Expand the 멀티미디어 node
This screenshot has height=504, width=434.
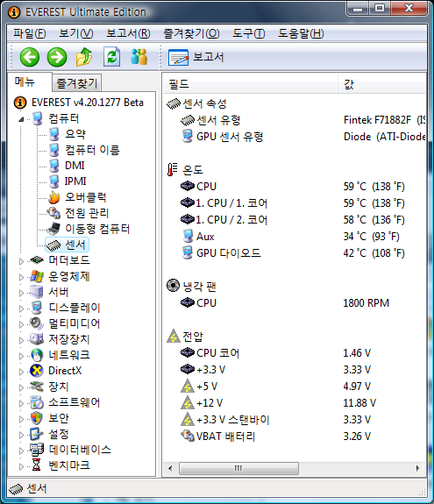point(21,324)
